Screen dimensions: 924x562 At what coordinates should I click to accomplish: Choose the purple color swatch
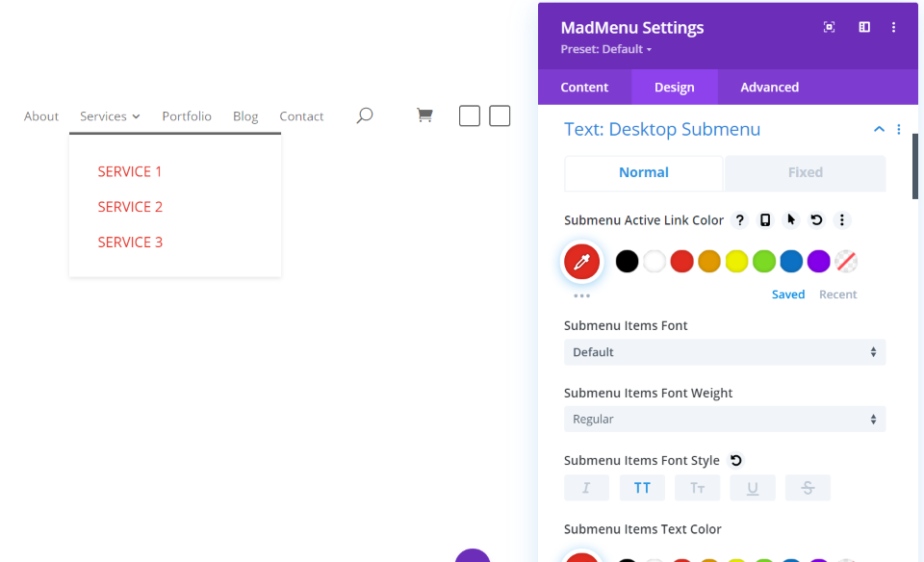(818, 262)
